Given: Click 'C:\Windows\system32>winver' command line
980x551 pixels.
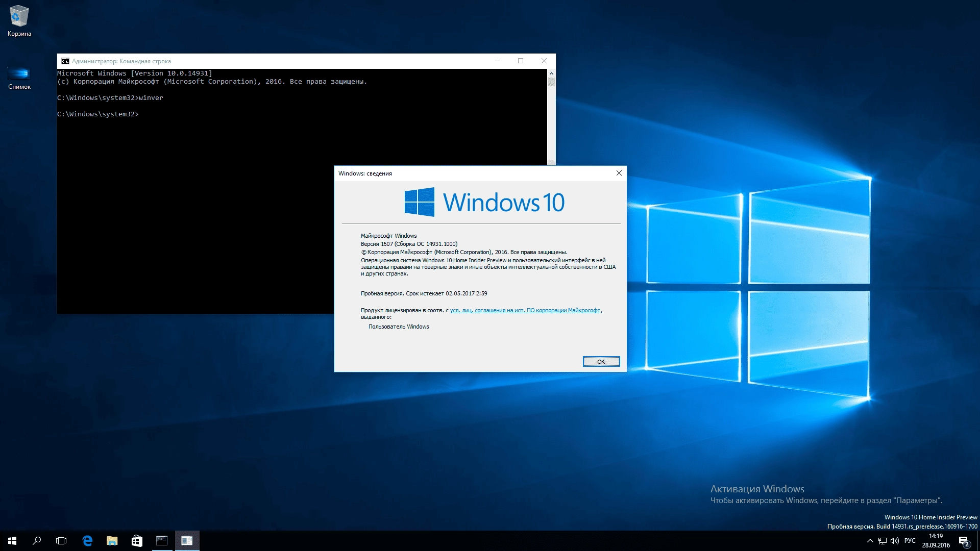Looking at the screenshot, I should point(110,98).
